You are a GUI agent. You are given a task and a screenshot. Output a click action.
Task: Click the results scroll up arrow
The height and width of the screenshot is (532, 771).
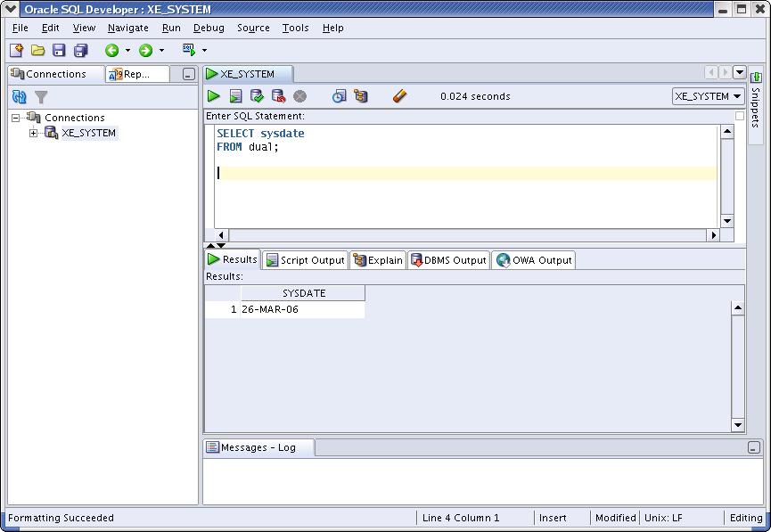[737, 307]
